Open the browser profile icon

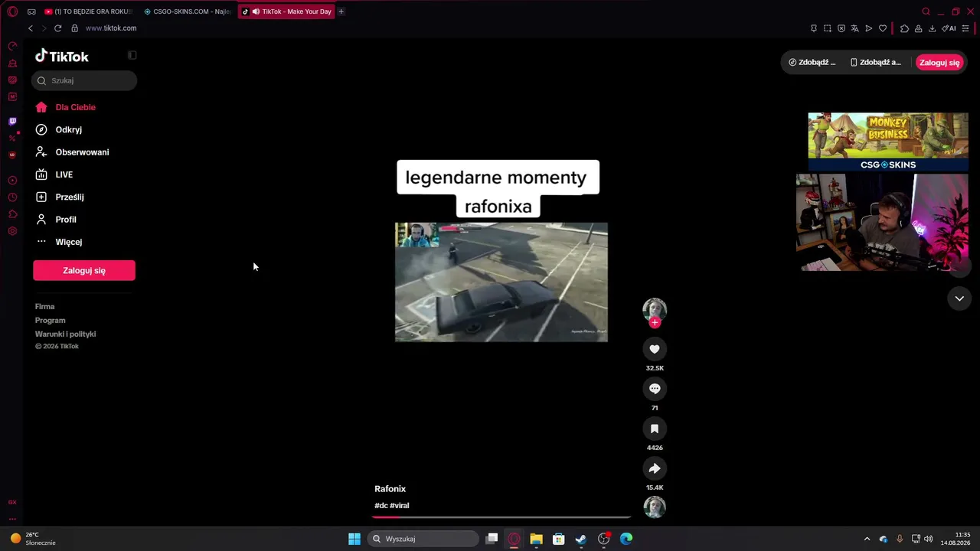[918, 28]
